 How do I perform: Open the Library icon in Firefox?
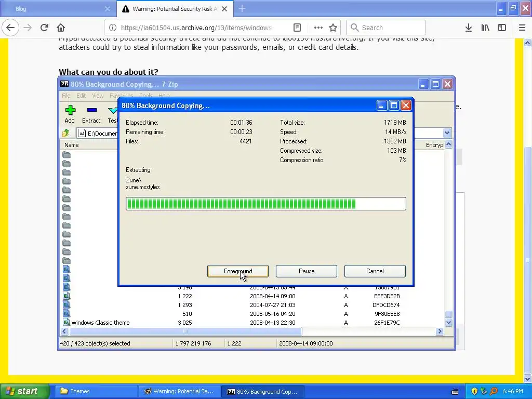[x=485, y=28]
